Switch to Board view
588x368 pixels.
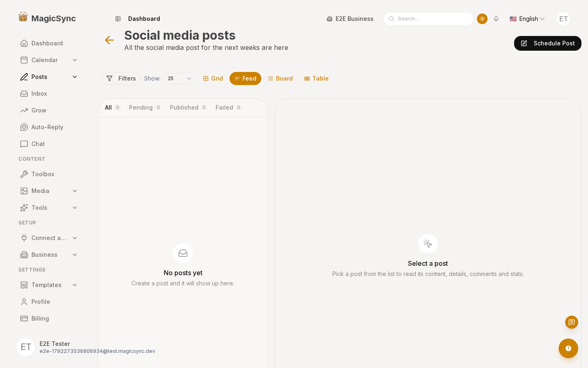281,79
